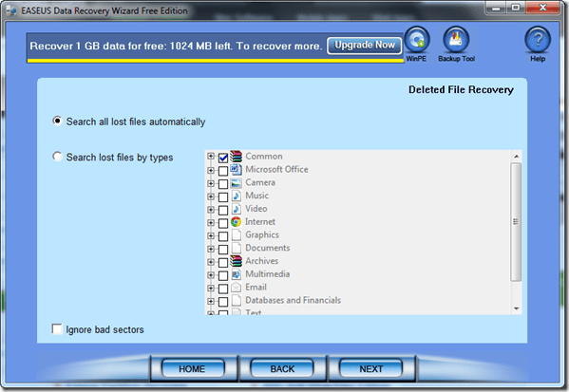Go to HOME screen button

[x=192, y=368]
